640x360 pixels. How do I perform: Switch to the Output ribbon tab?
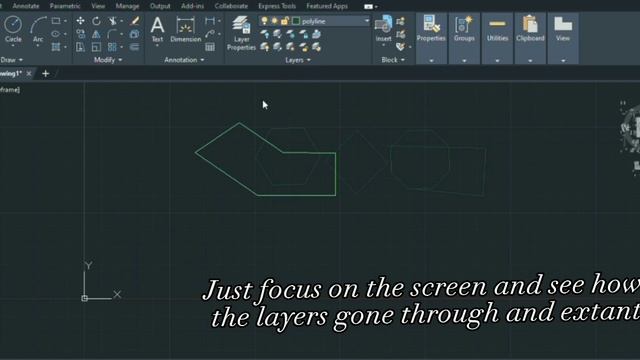pyautogui.click(x=160, y=6)
